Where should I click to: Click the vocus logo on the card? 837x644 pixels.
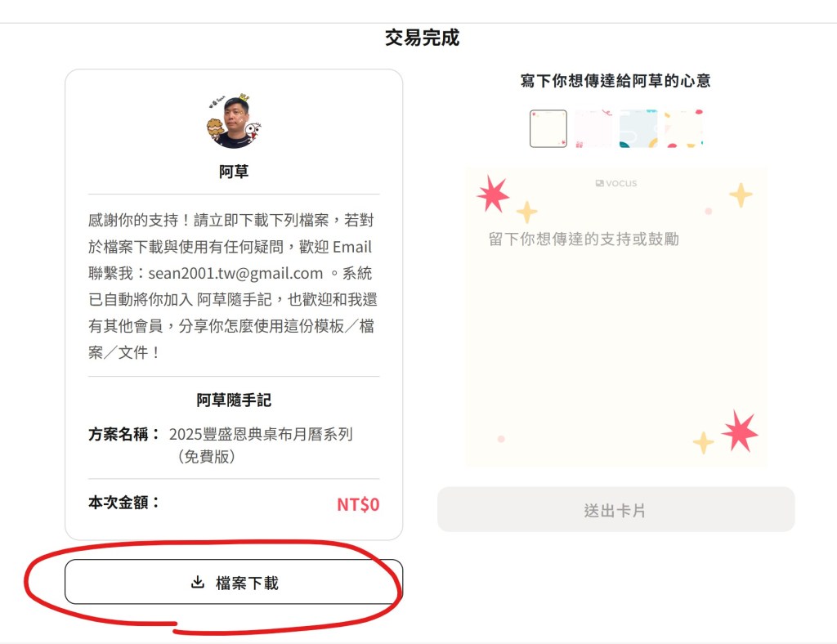pyautogui.click(x=616, y=183)
